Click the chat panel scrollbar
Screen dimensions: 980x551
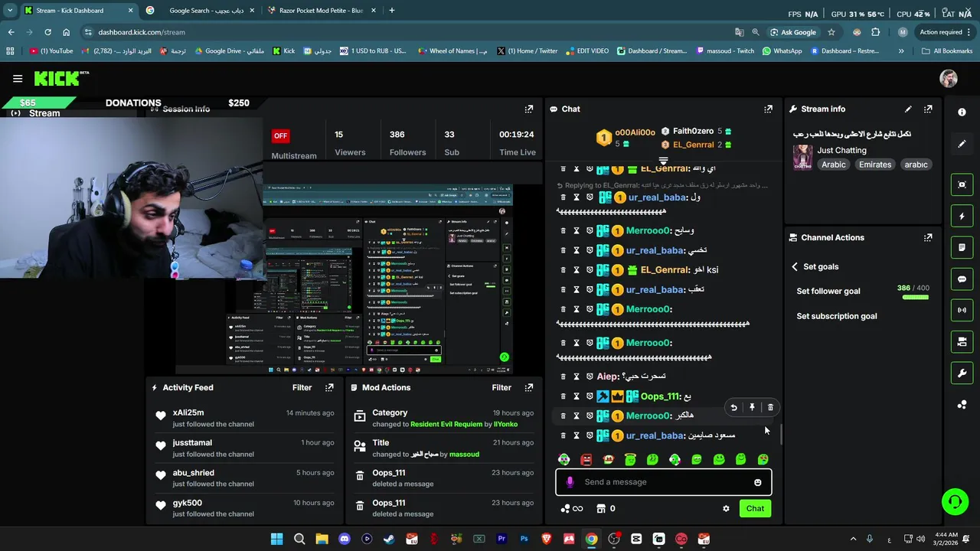(x=780, y=435)
